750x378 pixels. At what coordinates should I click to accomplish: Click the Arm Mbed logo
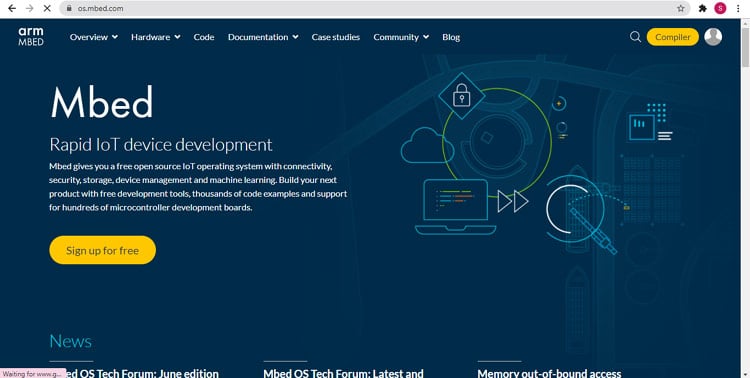click(31, 37)
